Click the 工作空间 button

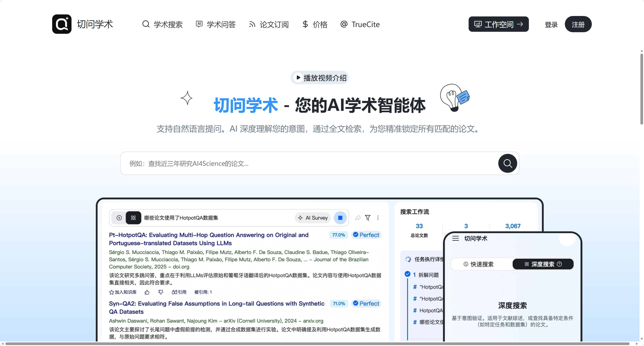pos(498,24)
